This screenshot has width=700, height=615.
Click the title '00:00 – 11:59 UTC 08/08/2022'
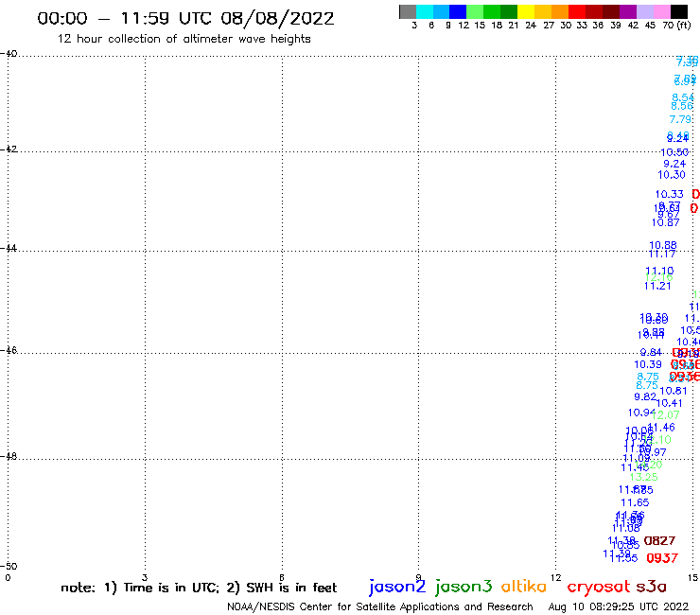pos(185,18)
